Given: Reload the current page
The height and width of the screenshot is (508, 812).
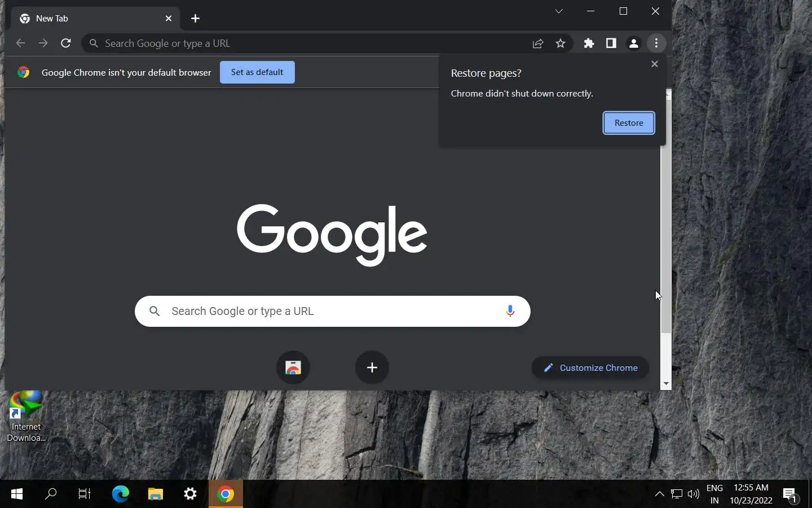Looking at the screenshot, I should [66, 43].
